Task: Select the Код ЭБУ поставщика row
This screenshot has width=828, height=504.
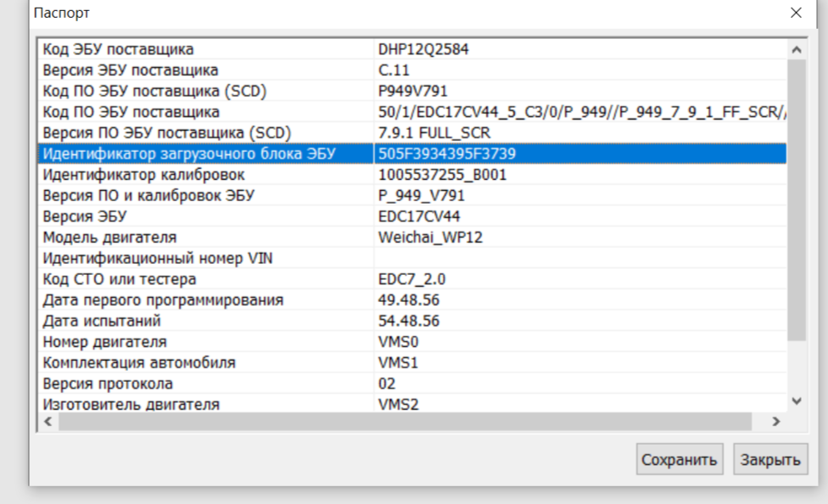Action: (x=119, y=49)
